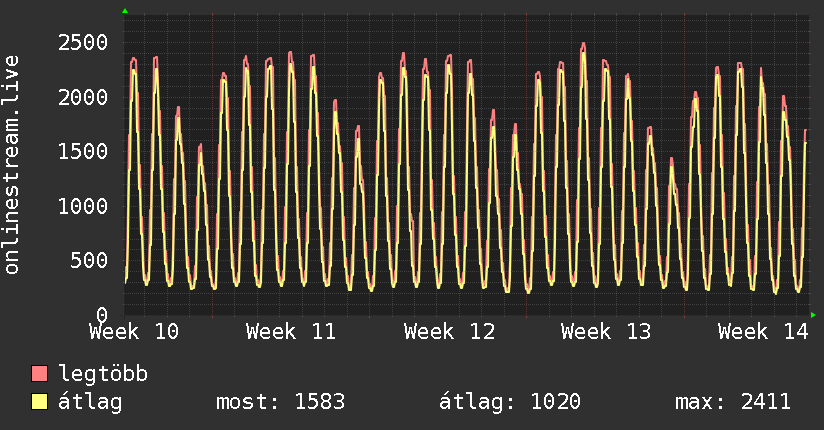824x430 pixels.
Task: Click the 500 y-axis value
Action: pos(89,260)
